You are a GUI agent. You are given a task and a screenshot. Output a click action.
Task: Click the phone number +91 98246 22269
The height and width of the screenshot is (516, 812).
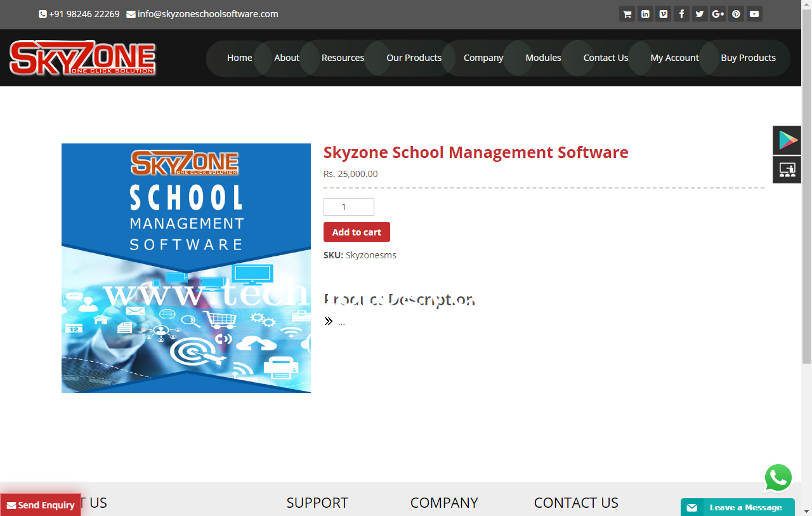tap(84, 14)
